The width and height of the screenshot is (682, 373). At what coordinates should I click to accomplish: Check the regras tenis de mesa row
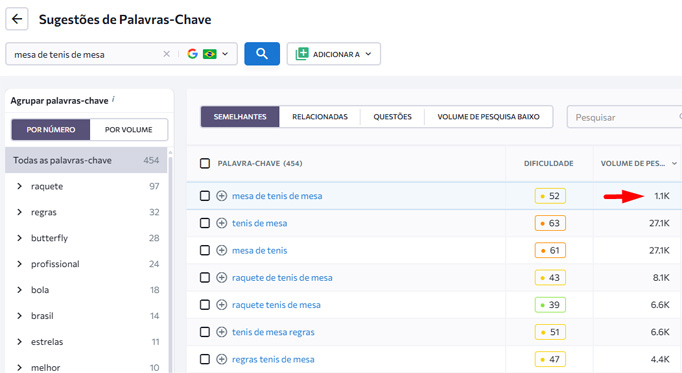[x=205, y=359]
